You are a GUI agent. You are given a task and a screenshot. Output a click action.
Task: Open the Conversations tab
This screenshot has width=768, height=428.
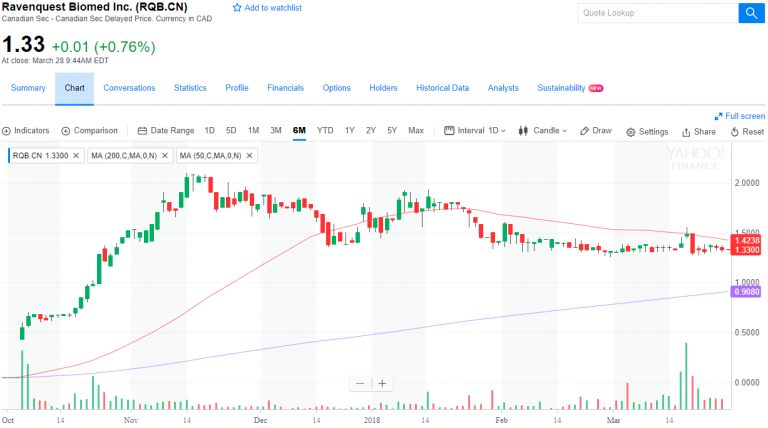coord(129,88)
